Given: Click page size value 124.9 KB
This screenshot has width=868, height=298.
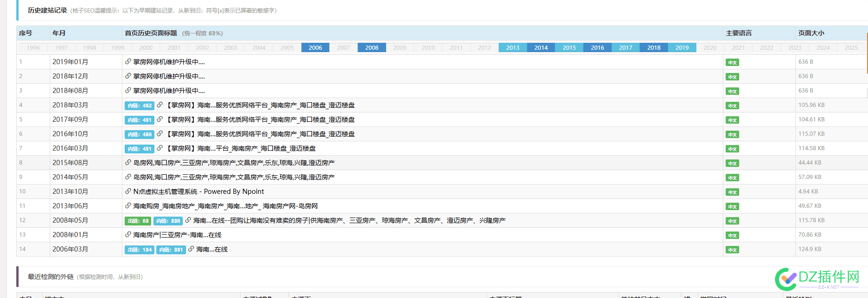Looking at the screenshot, I should click(810, 249).
